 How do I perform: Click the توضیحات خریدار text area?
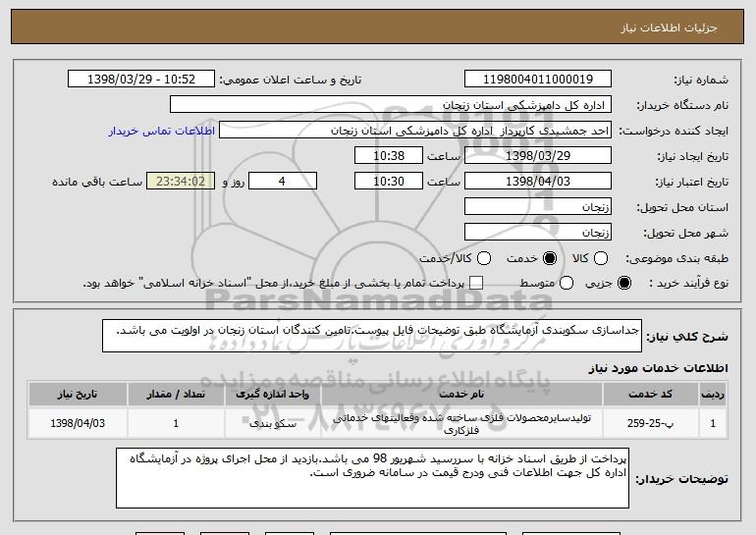click(x=372, y=478)
